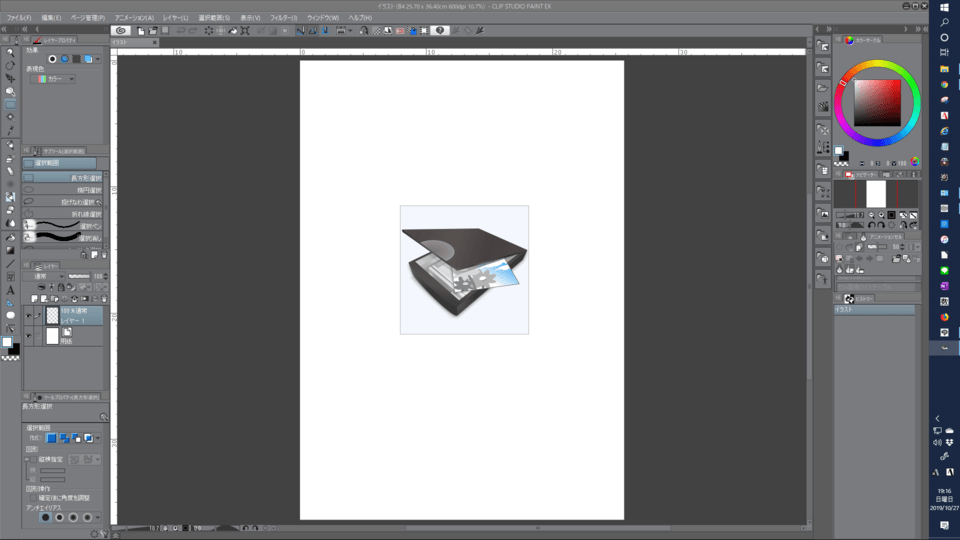
Task: Open フィルター(I) menu
Action: [x=283, y=18]
